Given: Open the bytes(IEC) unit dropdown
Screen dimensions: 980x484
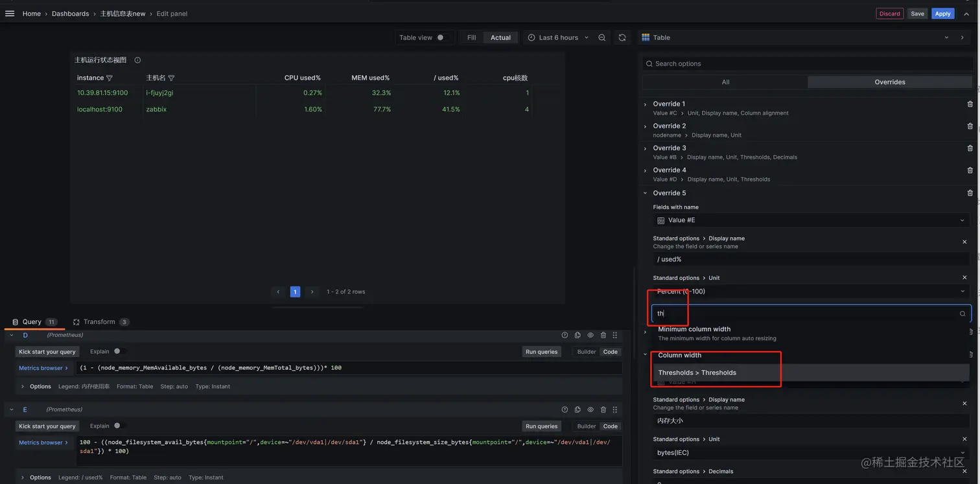Looking at the screenshot, I should click(x=811, y=453).
